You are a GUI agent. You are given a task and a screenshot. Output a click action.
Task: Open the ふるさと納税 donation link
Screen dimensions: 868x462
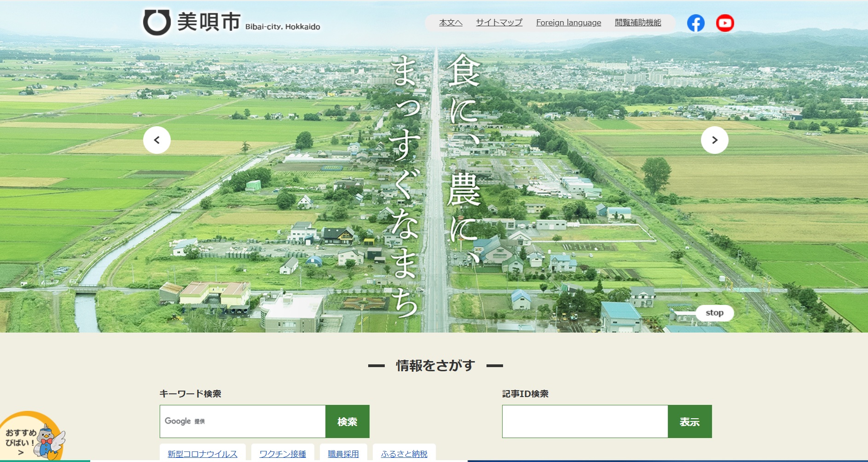click(404, 453)
